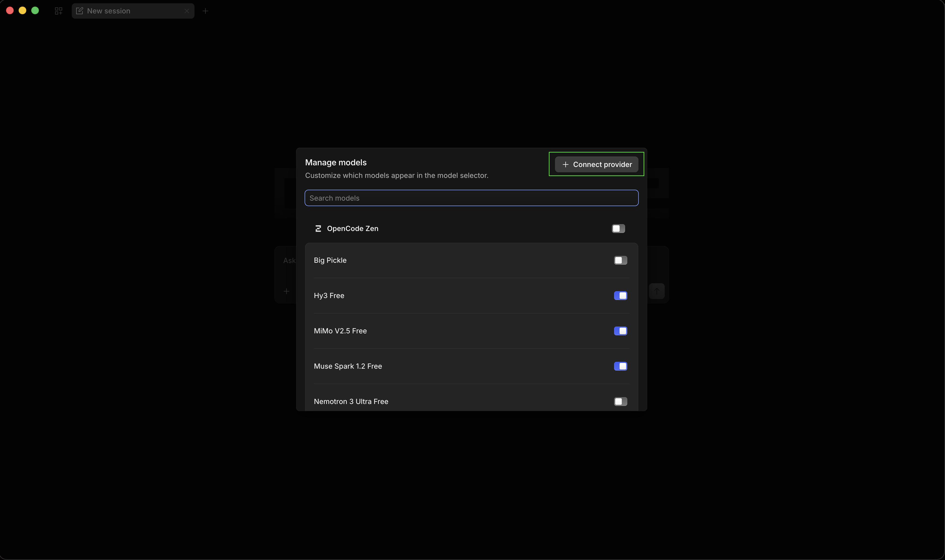
Task: Click the red close window button
Action: click(x=10, y=11)
